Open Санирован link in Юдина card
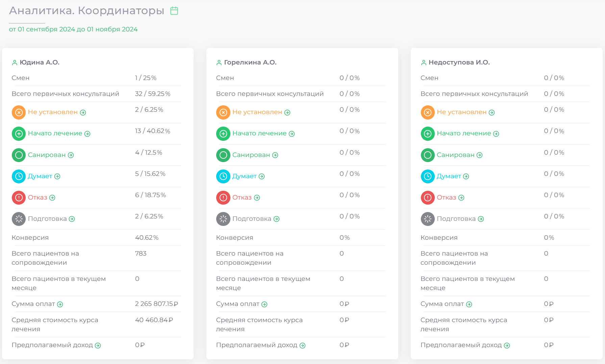This screenshot has width=605, height=364. point(51,155)
